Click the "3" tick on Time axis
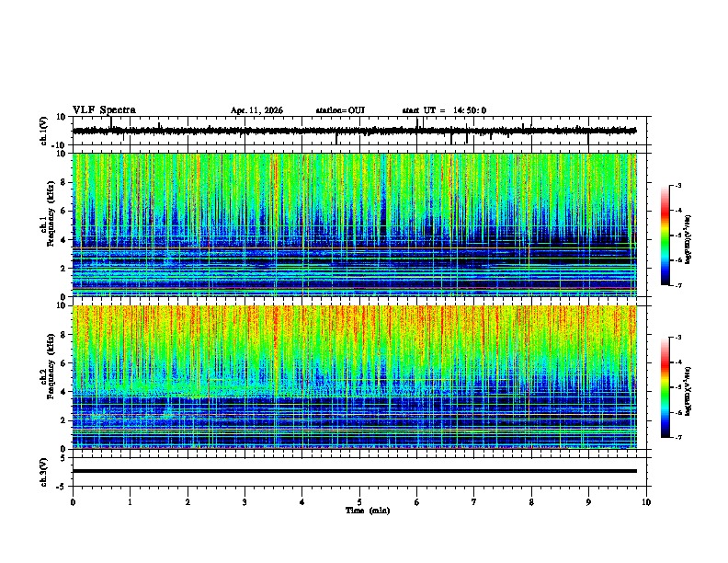Image resolution: width=728 pixels, height=563 pixels. pos(245,502)
